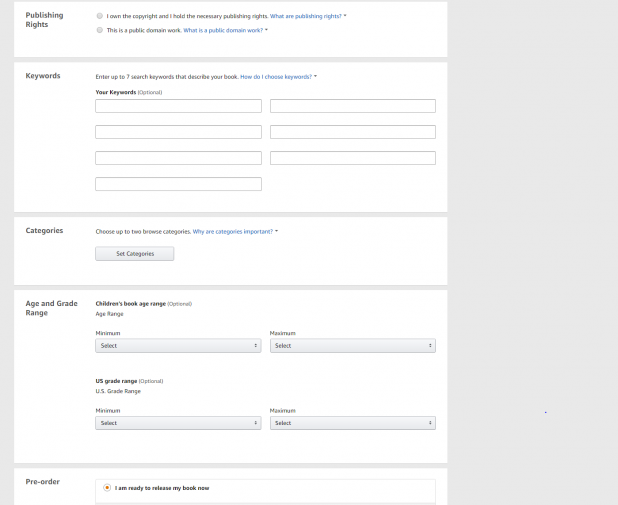
Task: Focus the fourth keyword field on right
Action: click(x=353, y=132)
